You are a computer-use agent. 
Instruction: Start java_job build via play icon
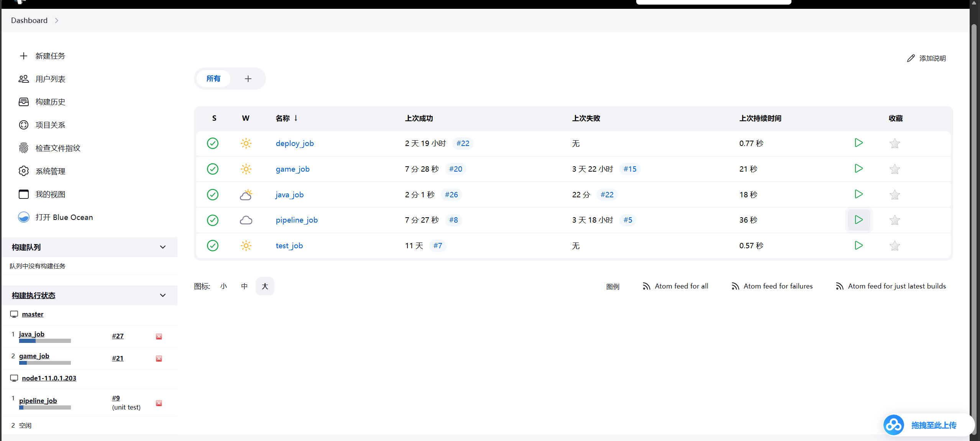[x=859, y=194]
